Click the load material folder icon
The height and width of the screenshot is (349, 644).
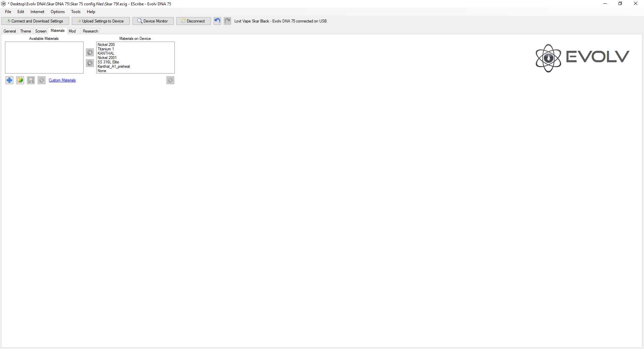point(20,80)
